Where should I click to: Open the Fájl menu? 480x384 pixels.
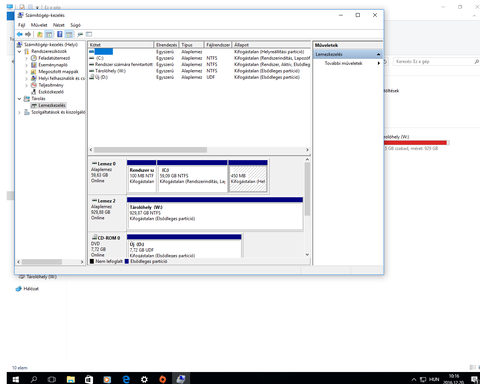22,25
